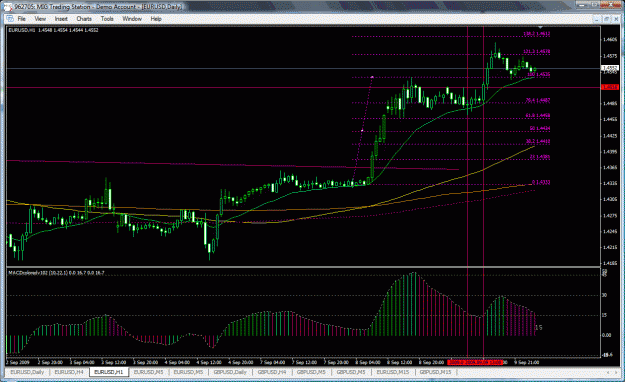The height and width of the screenshot is (382, 625).
Task: Open the Help menu
Action: [x=156, y=19]
